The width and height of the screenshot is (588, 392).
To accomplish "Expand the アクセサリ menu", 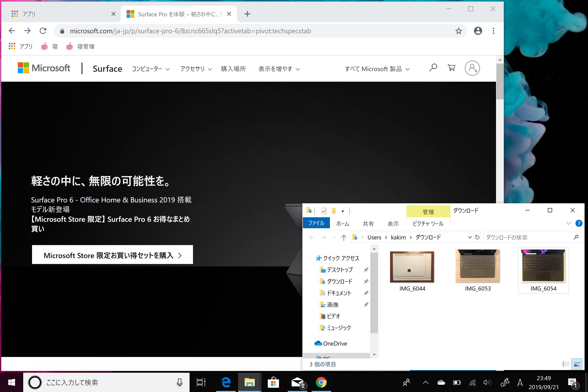I will 196,69.
